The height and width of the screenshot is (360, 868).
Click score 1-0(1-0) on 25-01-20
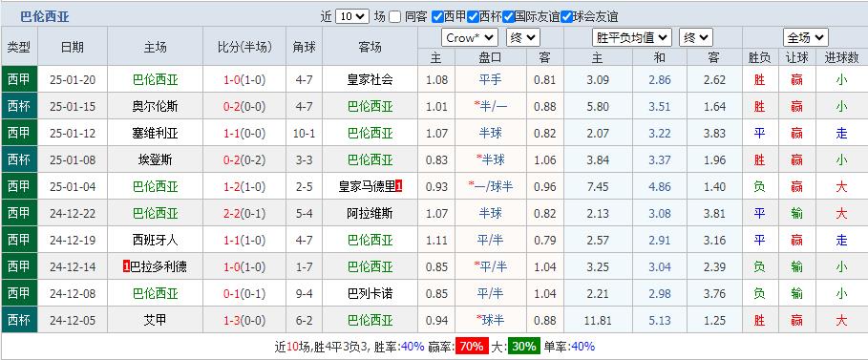click(x=244, y=80)
